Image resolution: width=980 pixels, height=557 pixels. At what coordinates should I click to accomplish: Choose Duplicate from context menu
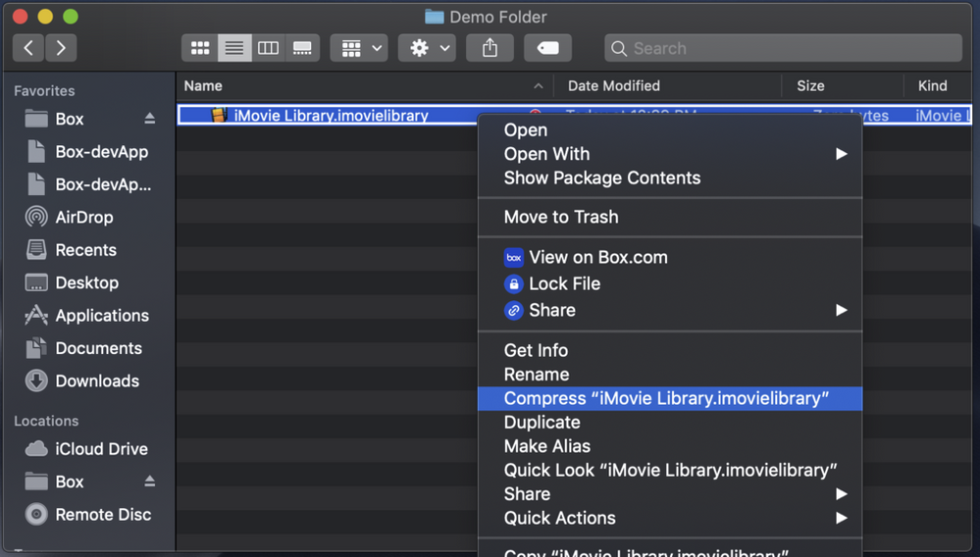click(x=670, y=422)
